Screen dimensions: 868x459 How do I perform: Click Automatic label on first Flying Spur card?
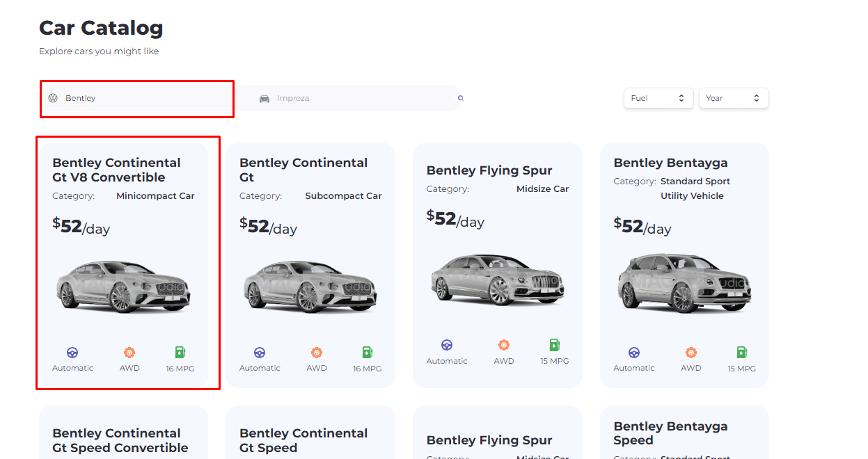click(x=447, y=361)
